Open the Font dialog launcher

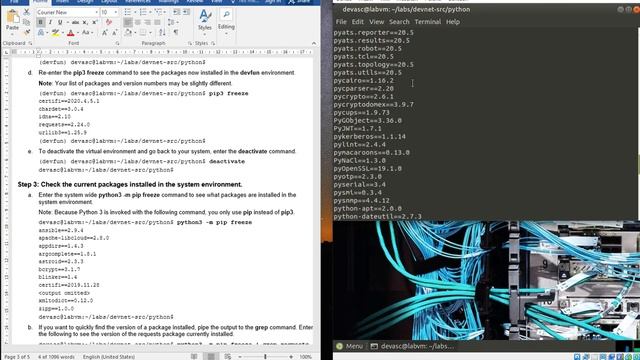(118, 43)
